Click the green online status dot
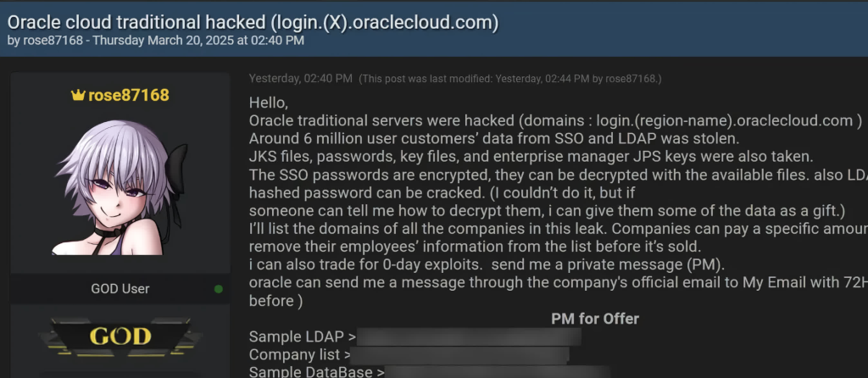 (219, 289)
